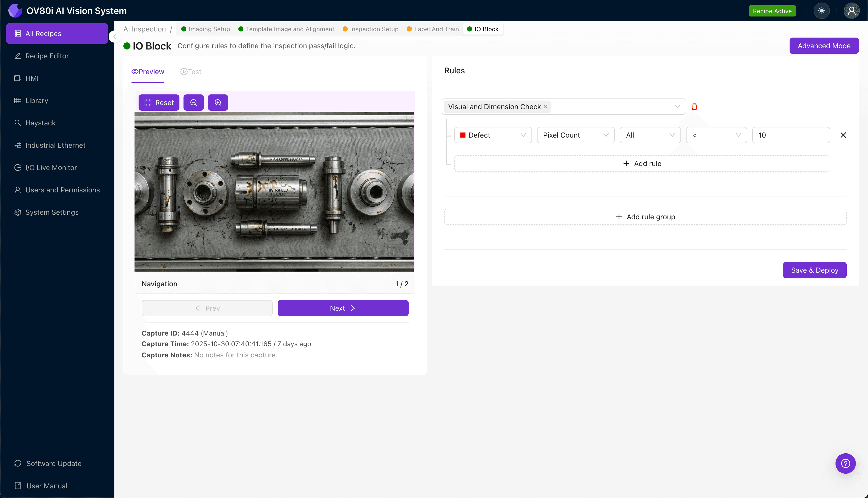The width and height of the screenshot is (868, 498).
Task: Open the I/O Live Monitor
Action: (x=51, y=168)
